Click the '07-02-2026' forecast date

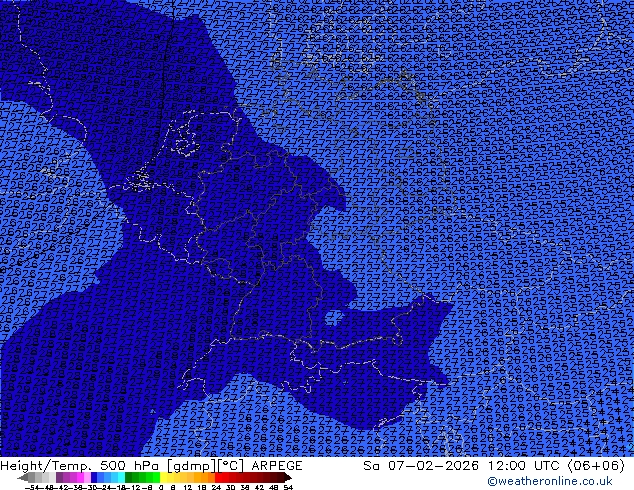tap(433, 466)
